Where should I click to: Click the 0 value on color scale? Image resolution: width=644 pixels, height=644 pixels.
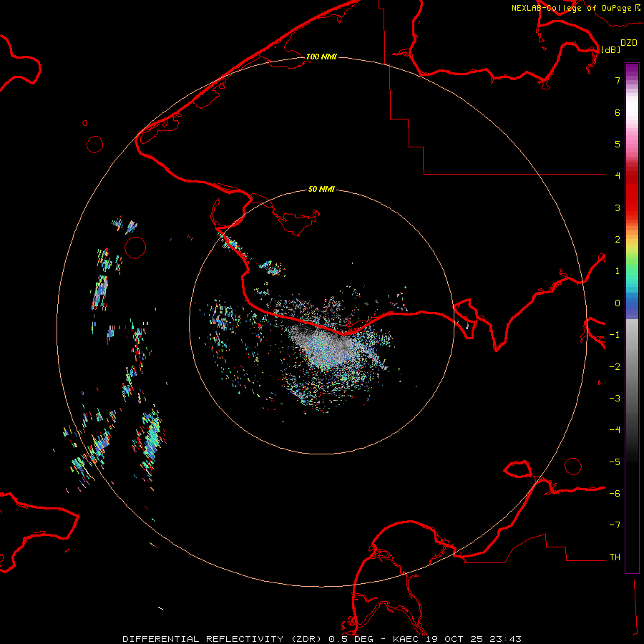click(x=618, y=303)
